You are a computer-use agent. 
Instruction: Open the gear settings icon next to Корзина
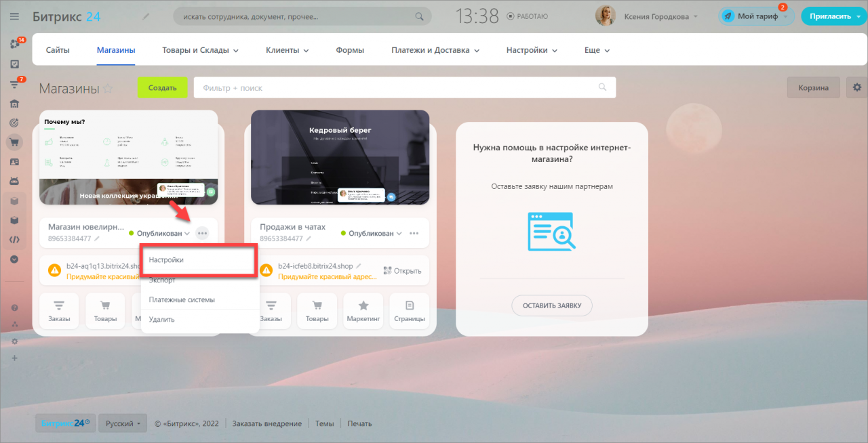point(856,87)
